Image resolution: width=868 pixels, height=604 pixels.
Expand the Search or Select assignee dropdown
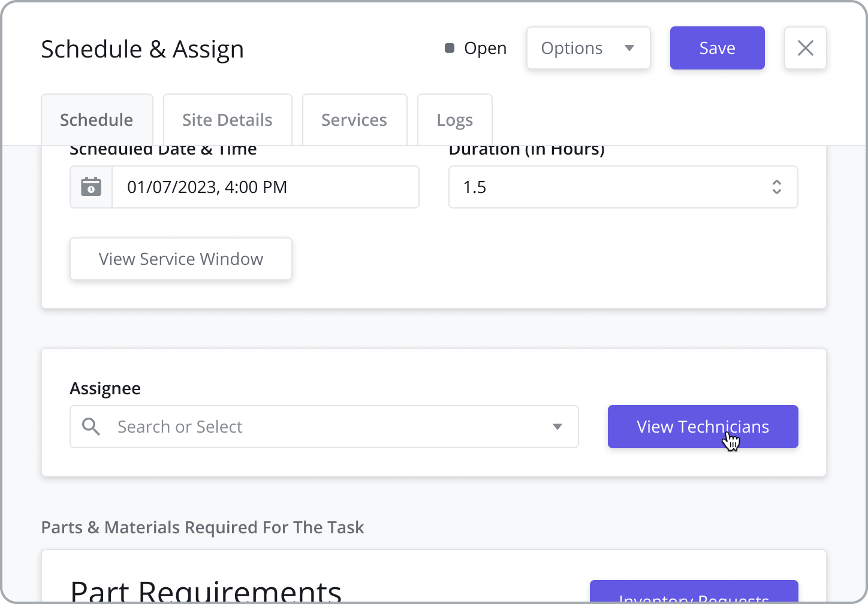(557, 427)
